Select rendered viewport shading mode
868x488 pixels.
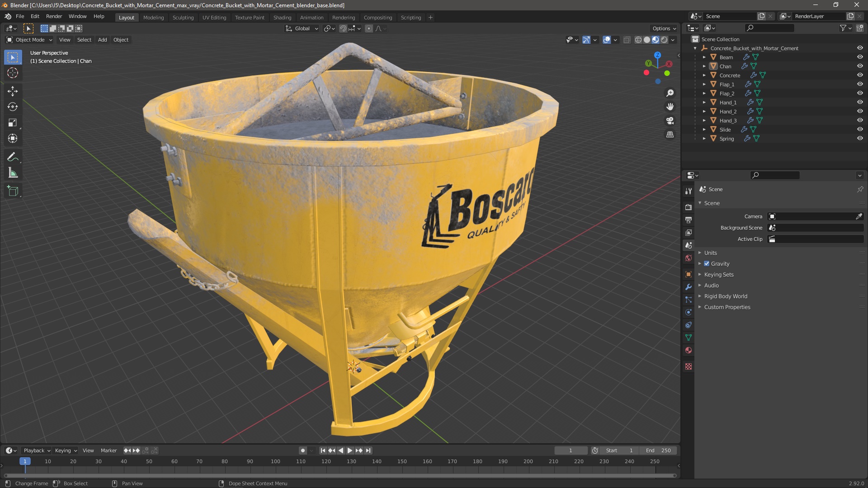[664, 40]
